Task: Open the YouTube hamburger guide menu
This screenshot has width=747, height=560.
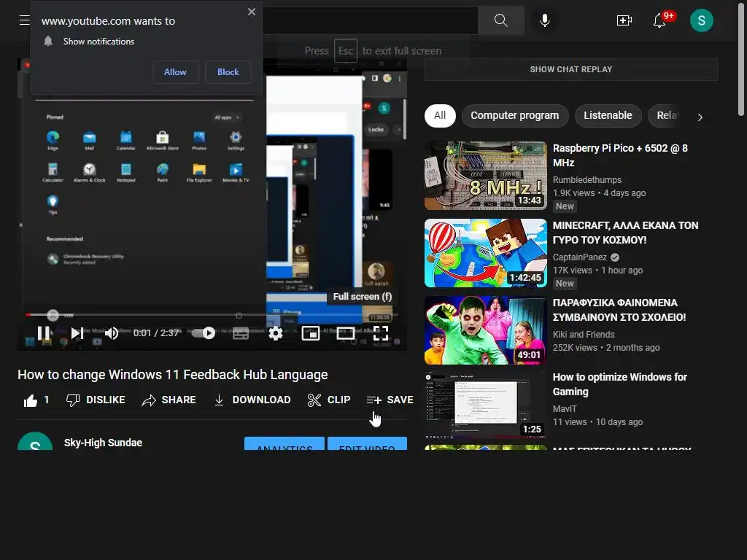Action: tap(24, 20)
